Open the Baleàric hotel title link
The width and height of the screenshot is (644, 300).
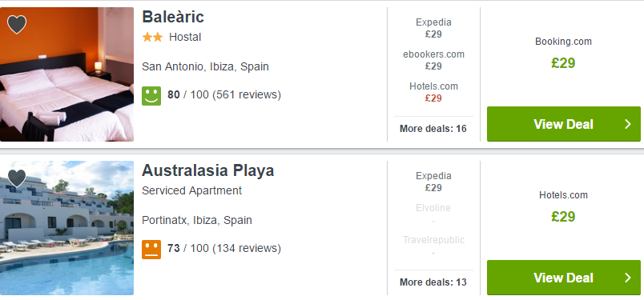[173, 17]
